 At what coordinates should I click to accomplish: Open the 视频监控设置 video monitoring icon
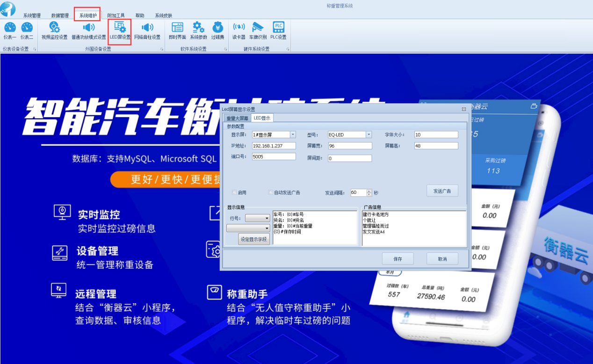pyautogui.click(x=54, y=30)
